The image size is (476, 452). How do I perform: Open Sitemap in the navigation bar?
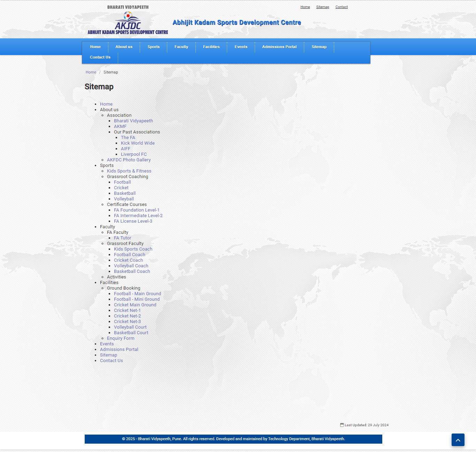(x=319, y=47)
